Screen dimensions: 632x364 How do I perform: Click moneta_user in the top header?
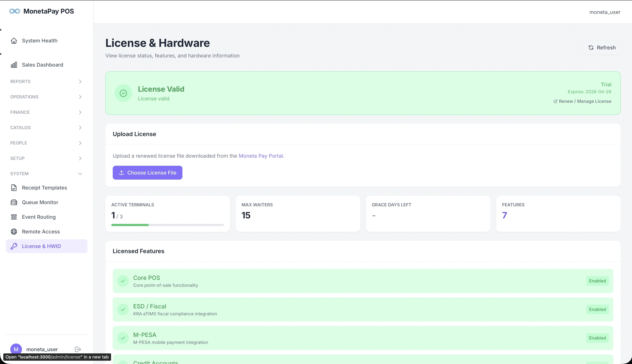[605, 12]
